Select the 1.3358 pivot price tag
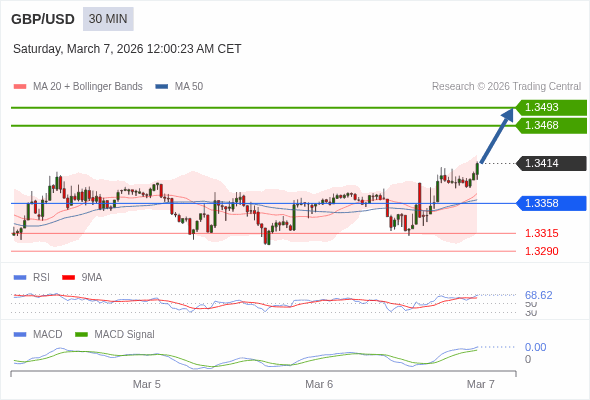This screenshot has width=590, height=400. (551, 203)
